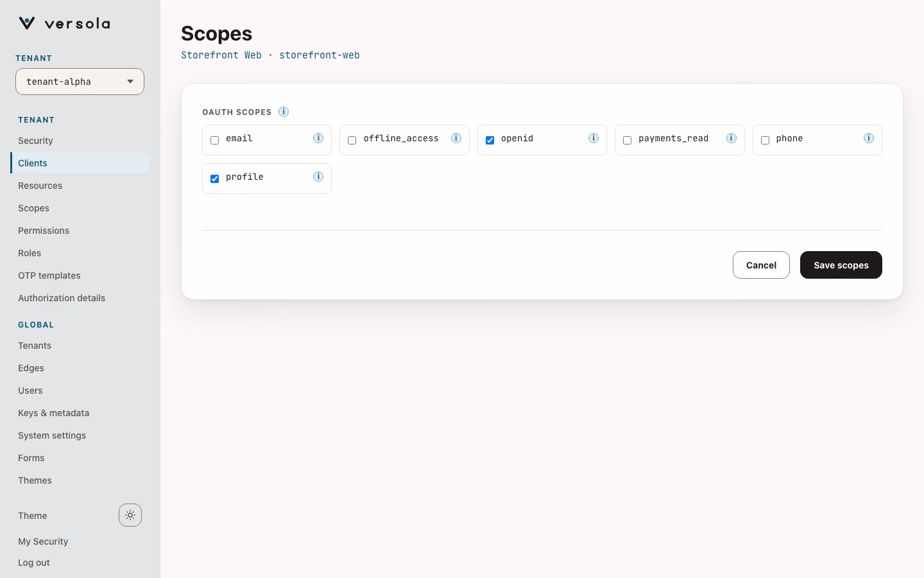Open the tenant-alpha tenant dropdown
Screen dimensions: 924x578
pyautogui.click(x=80, y=82)
